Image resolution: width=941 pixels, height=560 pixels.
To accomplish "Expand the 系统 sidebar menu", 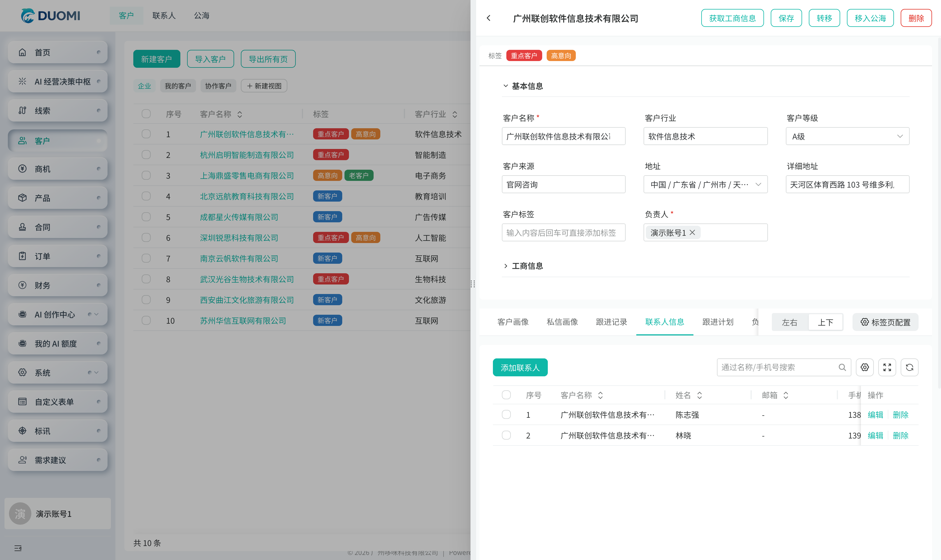I will (58, 373).
